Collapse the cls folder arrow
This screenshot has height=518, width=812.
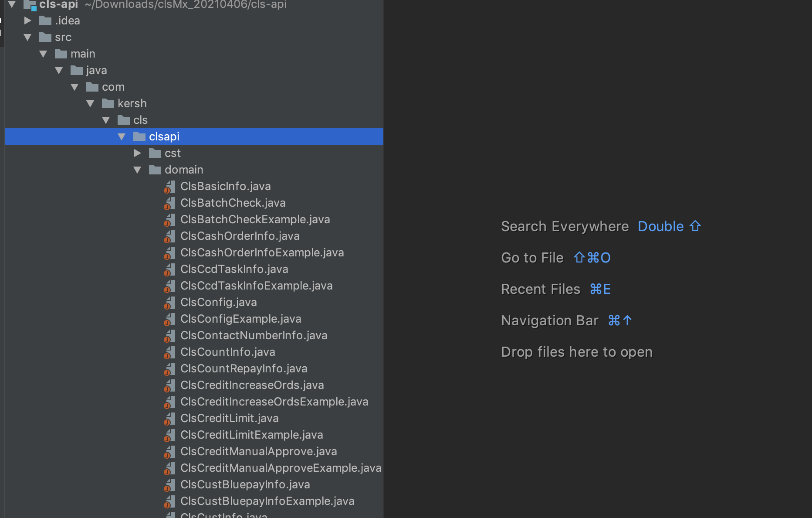(106, 120)
